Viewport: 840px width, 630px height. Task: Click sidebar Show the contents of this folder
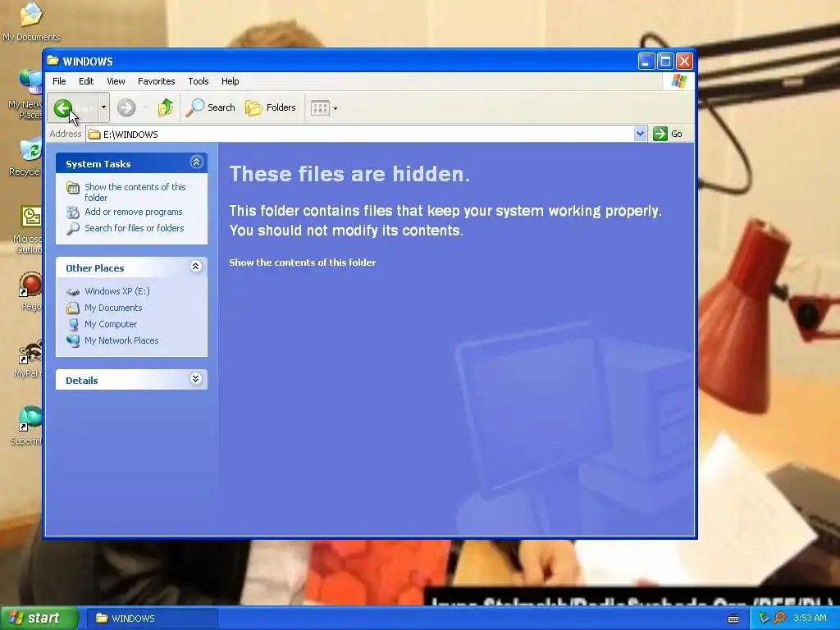pos(135,192)
